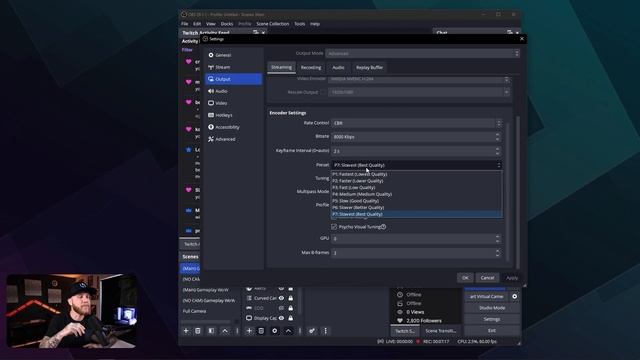Select Output in the settings sidebar

233,79
